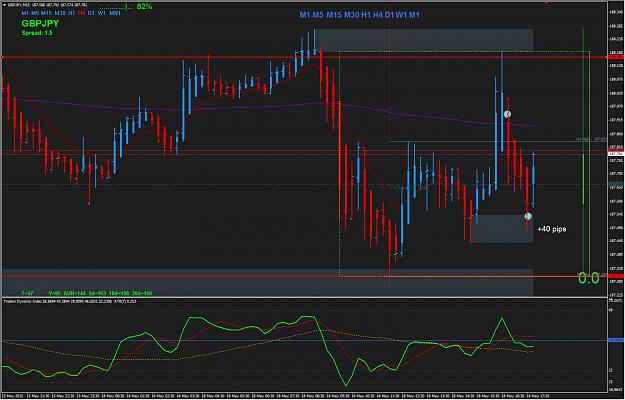Select M15 in the top-left timeframe row
Image resolution: width=625 pixels, height=400 pixels.
(46, 13)
